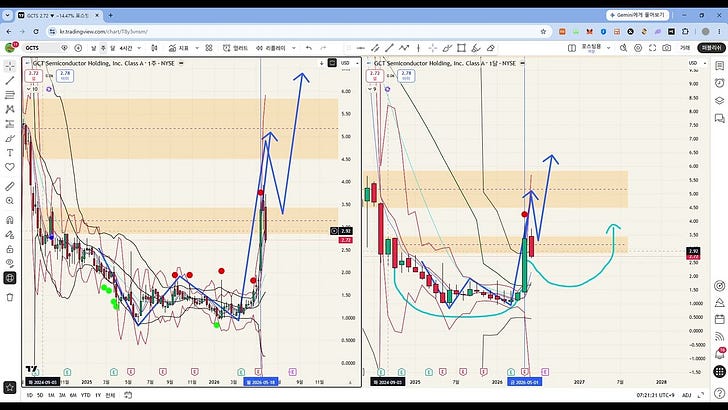Click the trash remove drawings icon
Viewport: 728px width, 410px height.
(x=10, y=297)
